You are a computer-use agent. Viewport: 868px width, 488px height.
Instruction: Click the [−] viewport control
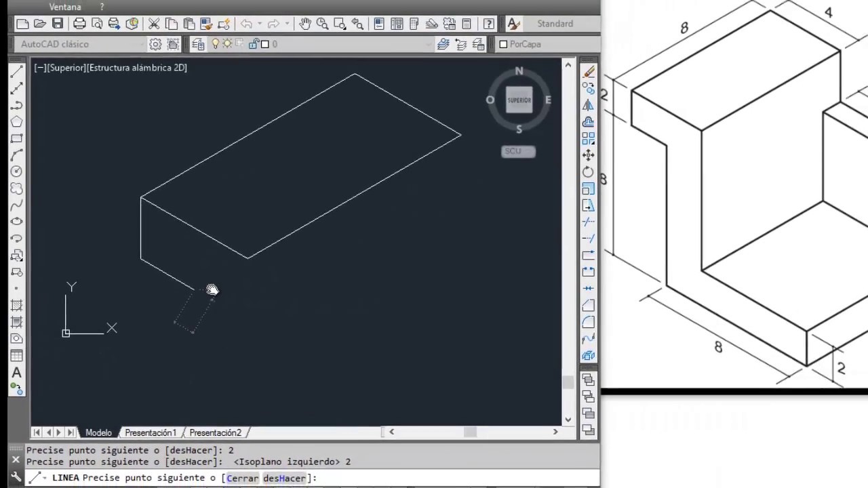click(40, 68)
